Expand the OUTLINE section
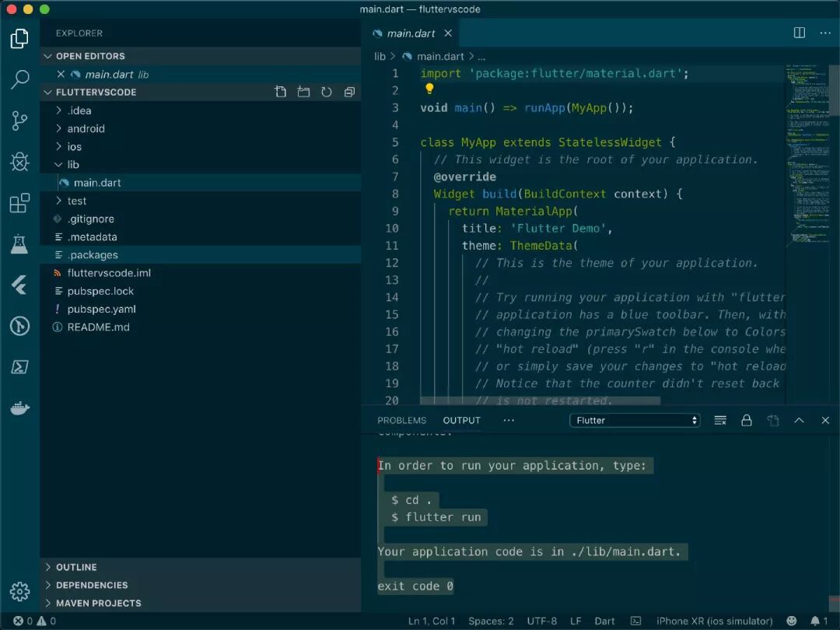The width and height of the screenshot is (840, 630). click(x=200, y=567)
